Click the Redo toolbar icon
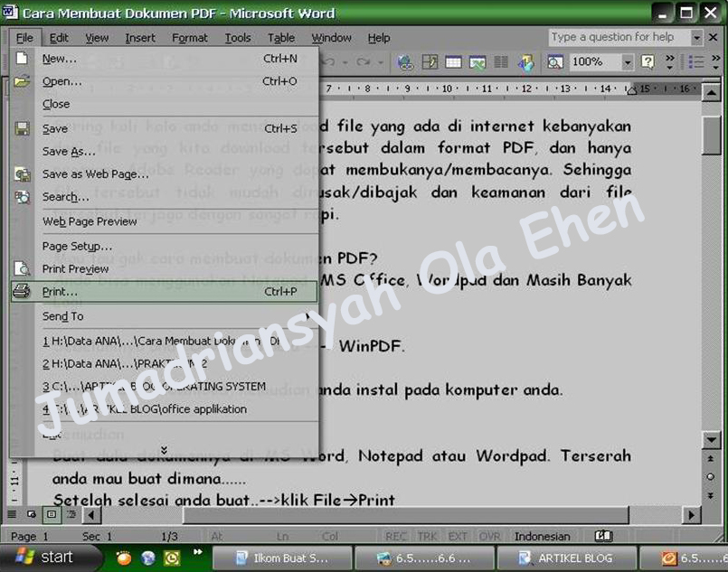 click(363, 61)
